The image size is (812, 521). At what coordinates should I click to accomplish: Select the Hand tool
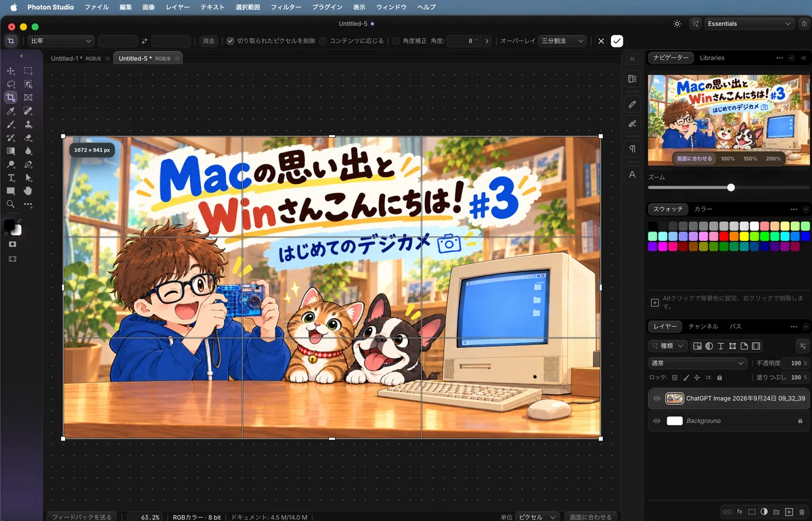coord(28,191)
